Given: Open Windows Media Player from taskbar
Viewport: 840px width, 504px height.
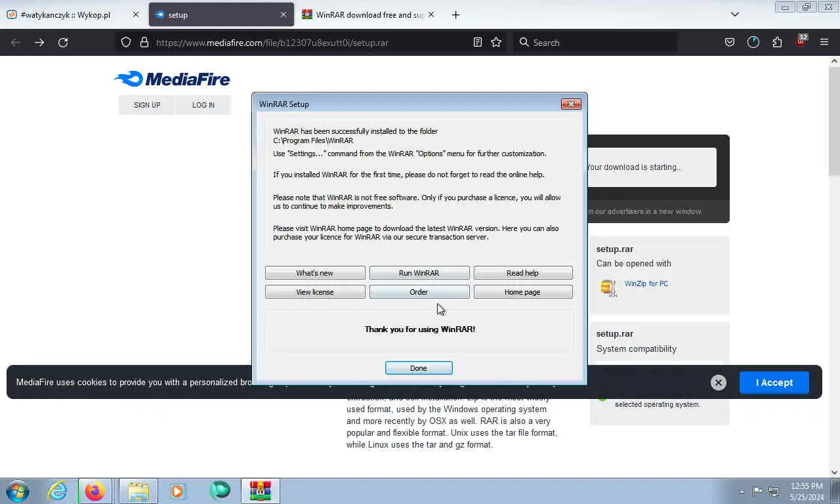Looking at the screenshot, I should (x=177, y=491).
